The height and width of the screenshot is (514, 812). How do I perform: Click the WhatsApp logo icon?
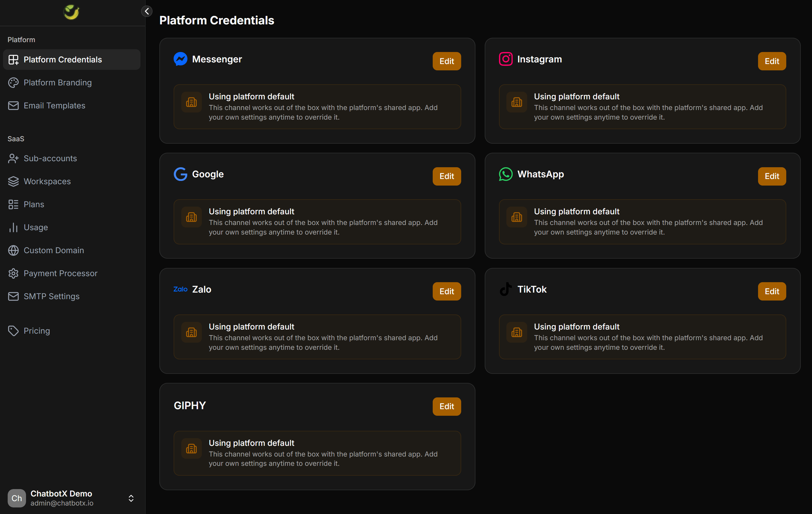point(506,174)
